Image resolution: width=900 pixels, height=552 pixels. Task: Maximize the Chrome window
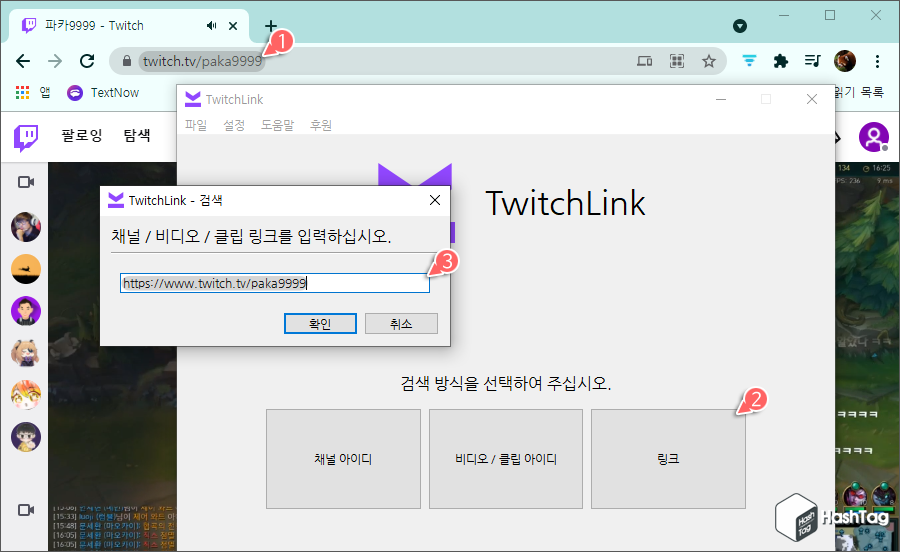(x=830, y=15)
